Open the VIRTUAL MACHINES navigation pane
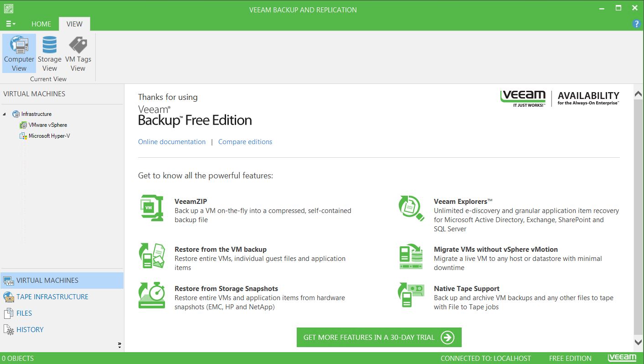This screenshot has width=644, height=364. coord(62,281)
